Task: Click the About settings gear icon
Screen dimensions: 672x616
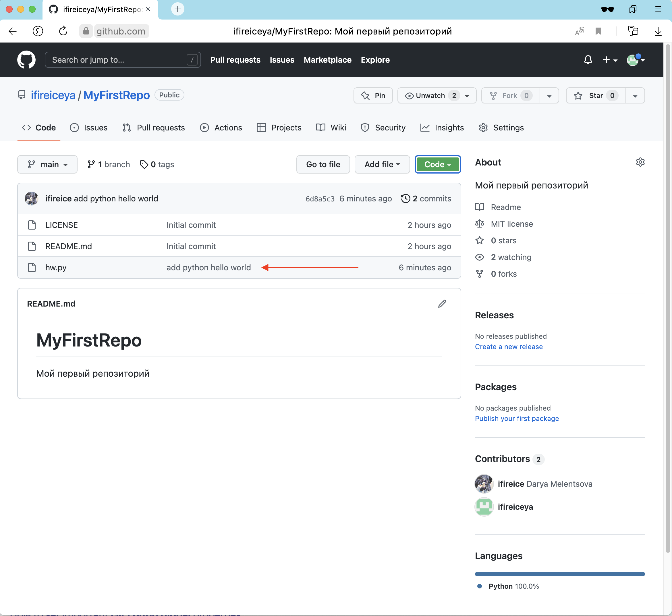Action: [x=640, y=162]
